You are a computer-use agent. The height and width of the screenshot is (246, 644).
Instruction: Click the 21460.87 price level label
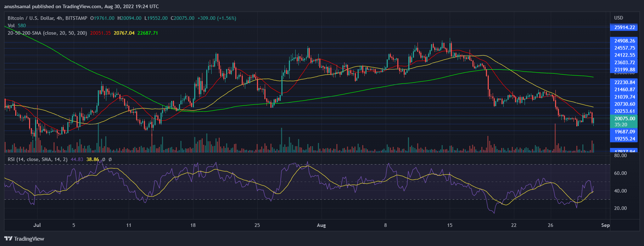pos(625,90)
